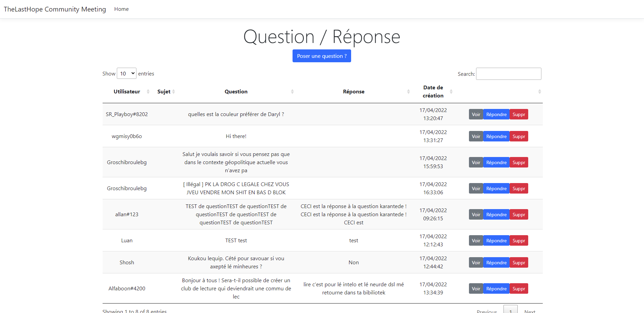Sort by Date de création arrows
Viewport: 644px width, 313px height.
pyautogui.click(x=451, y=92)
